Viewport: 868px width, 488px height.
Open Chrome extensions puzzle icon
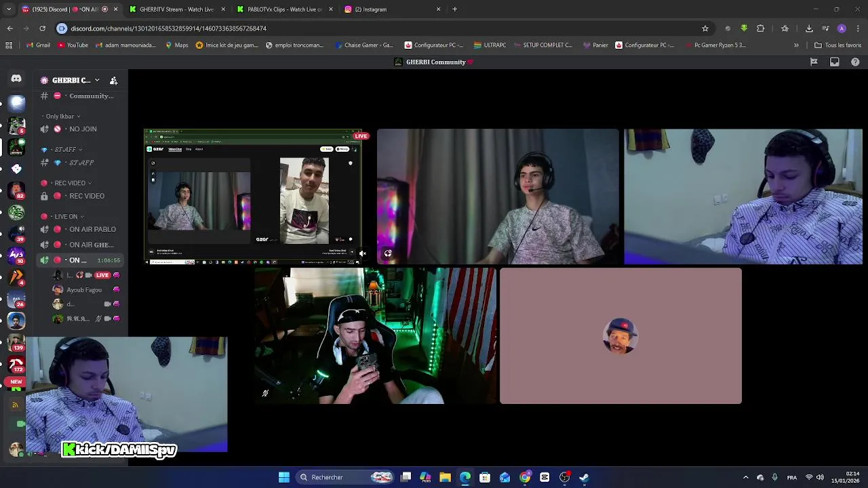pyautogui.click(x=761, y=28)
